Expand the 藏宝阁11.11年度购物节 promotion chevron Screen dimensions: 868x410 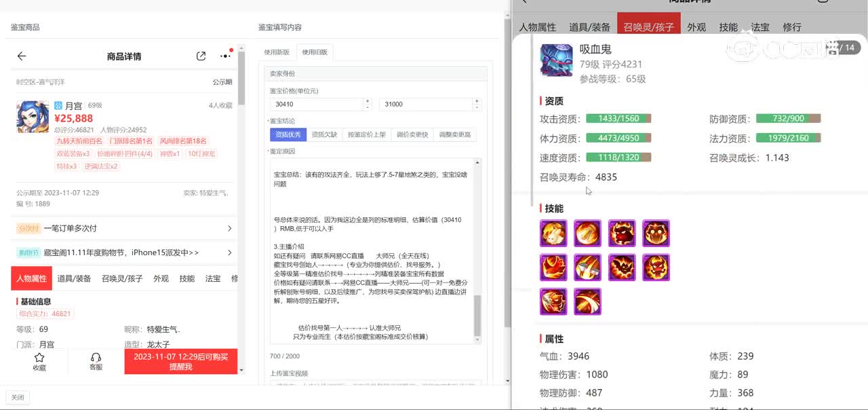230,253
